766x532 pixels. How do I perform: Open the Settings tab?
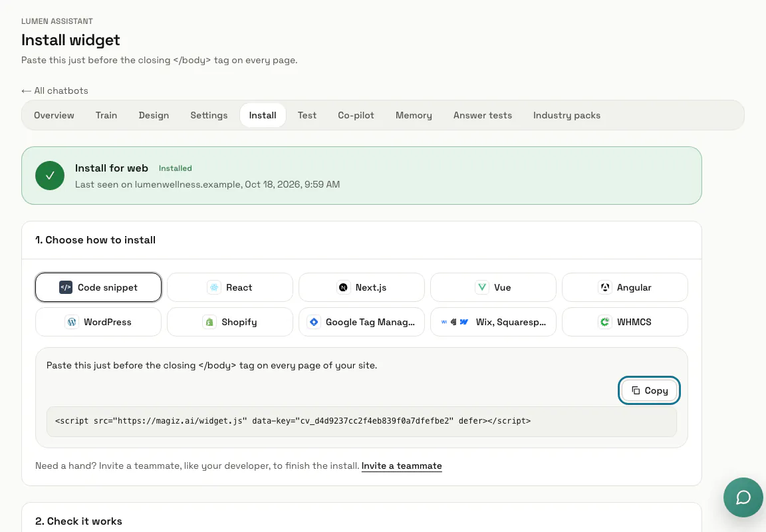tap(209, 115)
